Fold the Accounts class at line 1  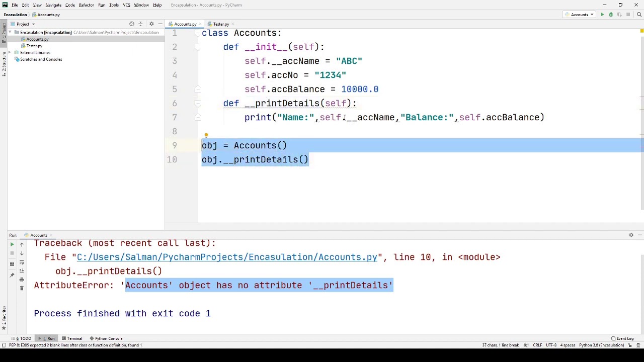tap(198, 33)
